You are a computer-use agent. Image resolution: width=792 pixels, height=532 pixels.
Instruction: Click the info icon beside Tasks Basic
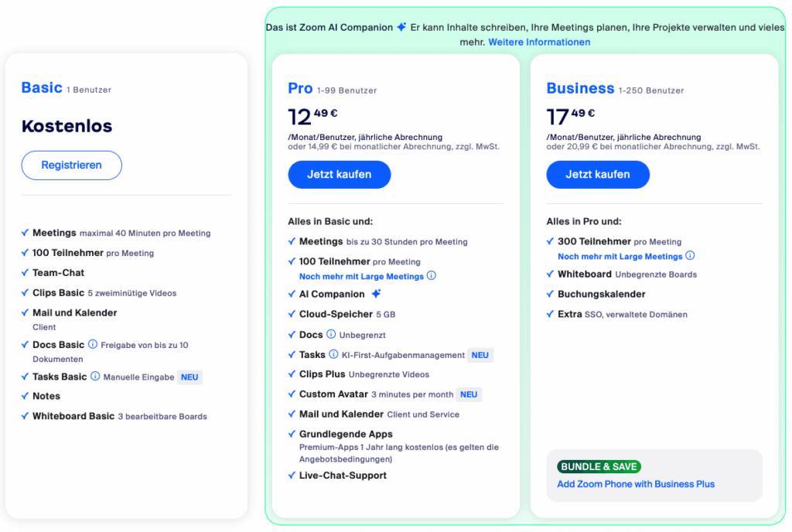coord(95,377)
